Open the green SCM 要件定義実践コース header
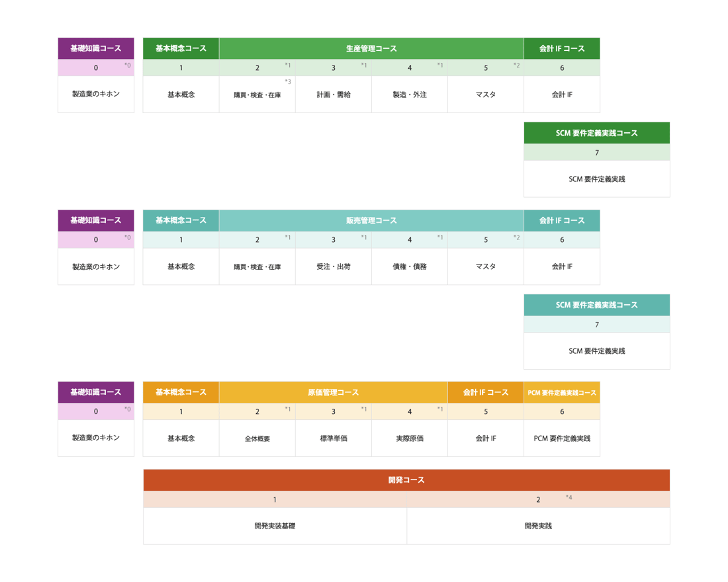728x582 pixels. pos(596,133)
